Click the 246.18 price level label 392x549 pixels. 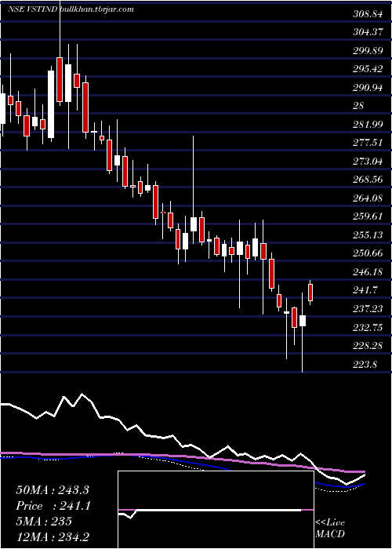point(368,272)
